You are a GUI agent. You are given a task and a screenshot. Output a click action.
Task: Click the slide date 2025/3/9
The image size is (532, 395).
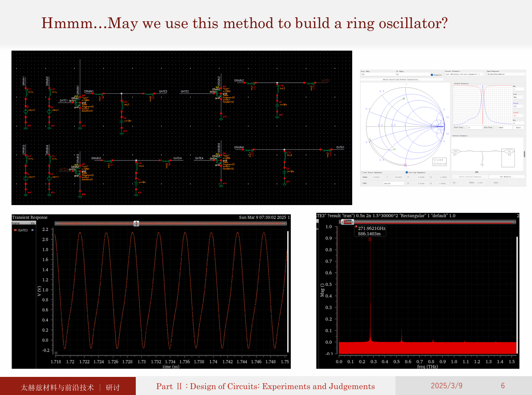point(447,386)
